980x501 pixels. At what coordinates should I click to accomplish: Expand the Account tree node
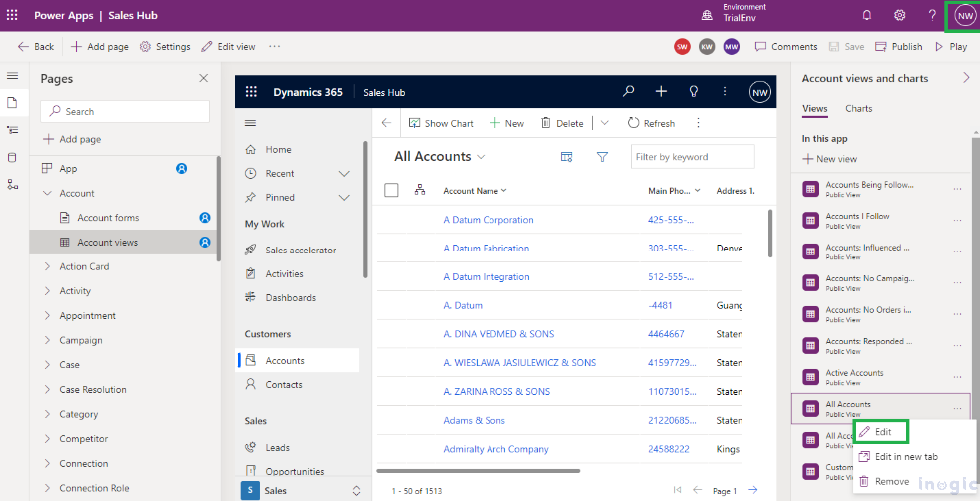click(47, 193)
